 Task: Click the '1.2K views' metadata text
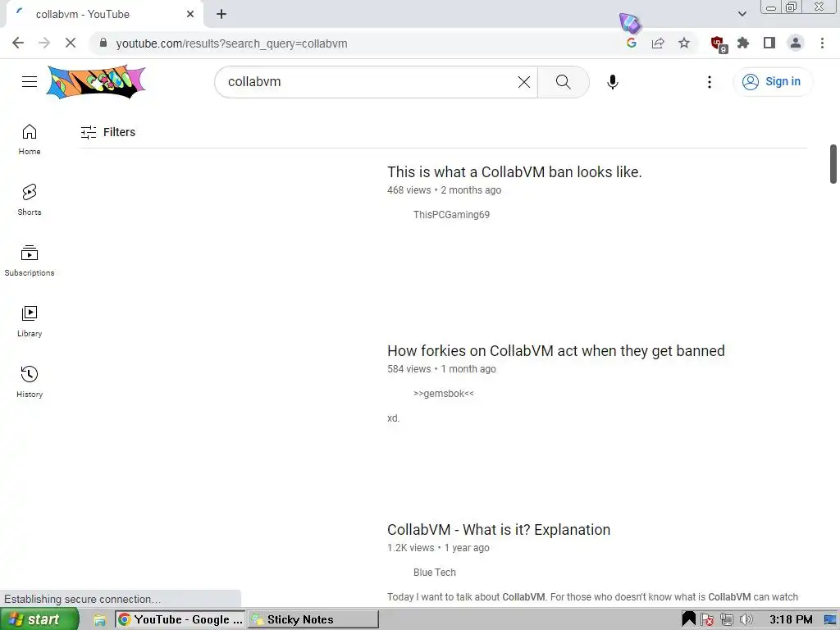(x=410, y=548)
